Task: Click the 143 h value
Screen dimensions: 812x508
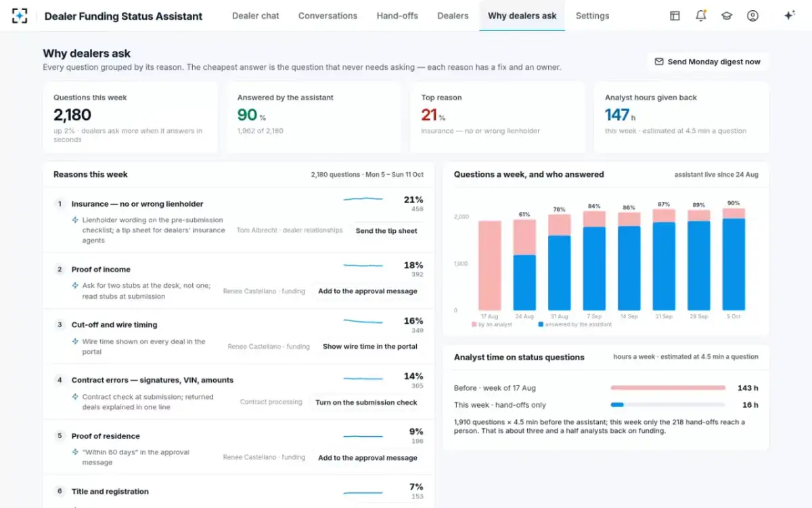Action: (x=748, y=388)
